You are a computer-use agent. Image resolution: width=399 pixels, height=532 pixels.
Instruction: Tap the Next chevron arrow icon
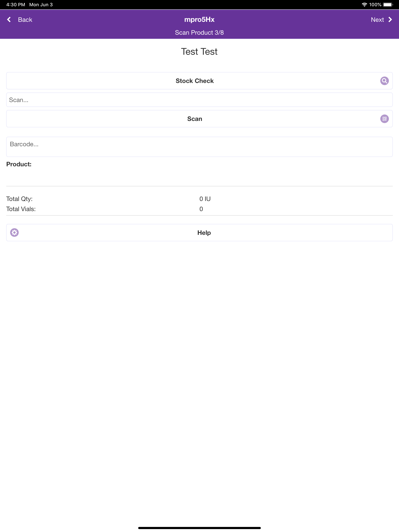390,19
